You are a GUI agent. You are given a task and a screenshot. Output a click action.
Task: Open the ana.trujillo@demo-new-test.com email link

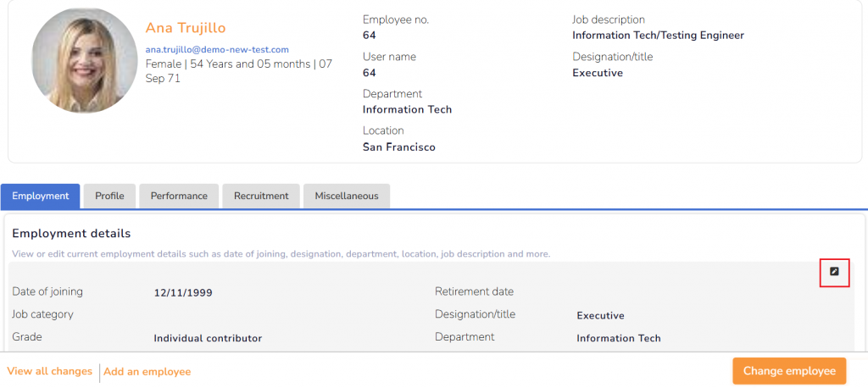(217, 50)
